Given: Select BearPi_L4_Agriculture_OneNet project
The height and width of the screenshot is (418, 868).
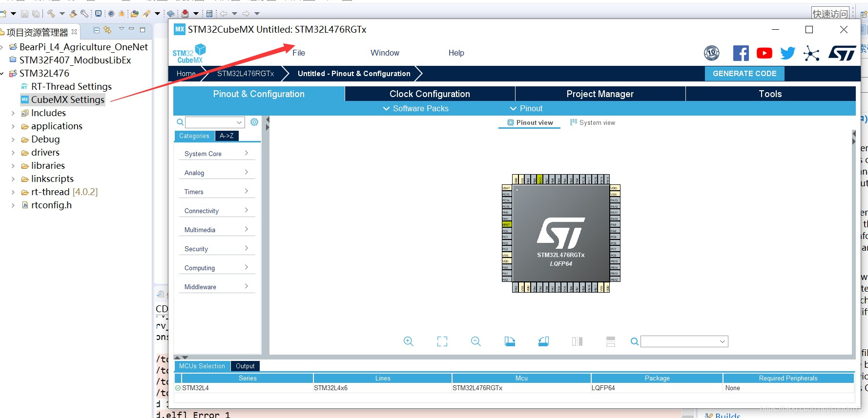Looking at the screenshot, I should click(83, 47).
